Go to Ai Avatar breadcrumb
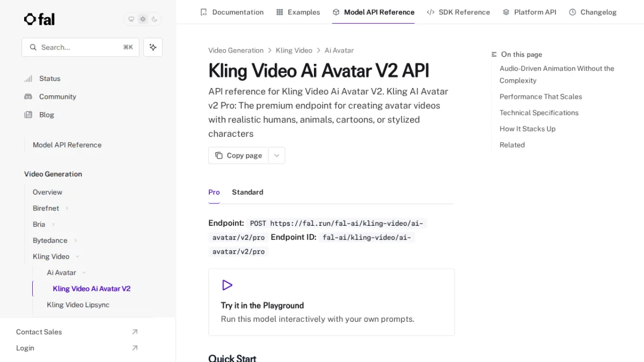The height and width of the screenshot is (362, 644). tap(339, 50)
